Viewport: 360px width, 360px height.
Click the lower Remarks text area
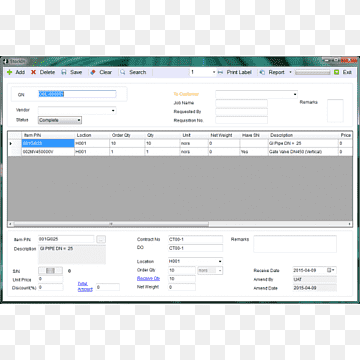[x=295, y=244]
